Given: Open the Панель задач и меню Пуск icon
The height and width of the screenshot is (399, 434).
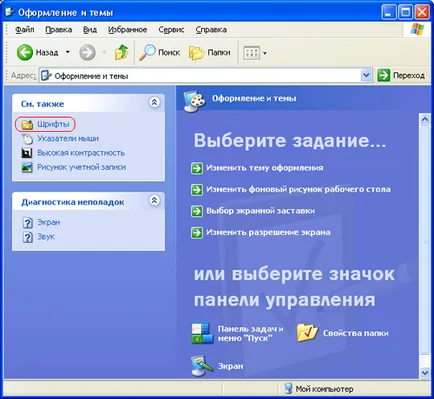Looking at the screenshot, I should tap(202, 333).
